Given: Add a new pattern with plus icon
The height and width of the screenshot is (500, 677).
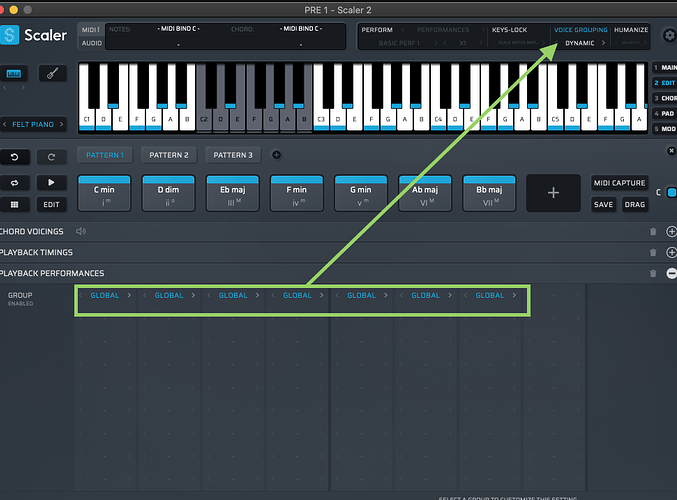Looking at the screenshot, I should pyautogui.click(x=277, y=155).
